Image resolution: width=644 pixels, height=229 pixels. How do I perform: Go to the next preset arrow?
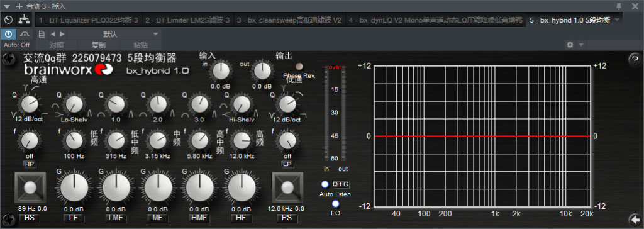(x=62, y=34)
